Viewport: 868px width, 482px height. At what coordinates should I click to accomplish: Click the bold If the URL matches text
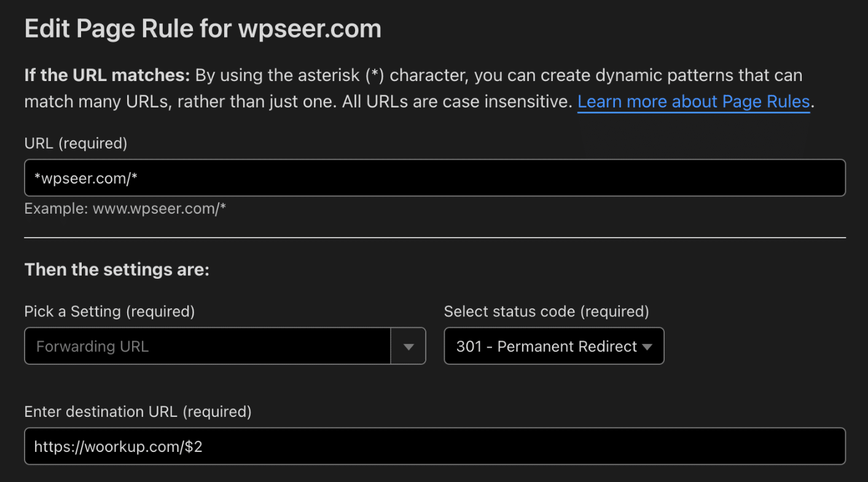click(x=108, y=76)
